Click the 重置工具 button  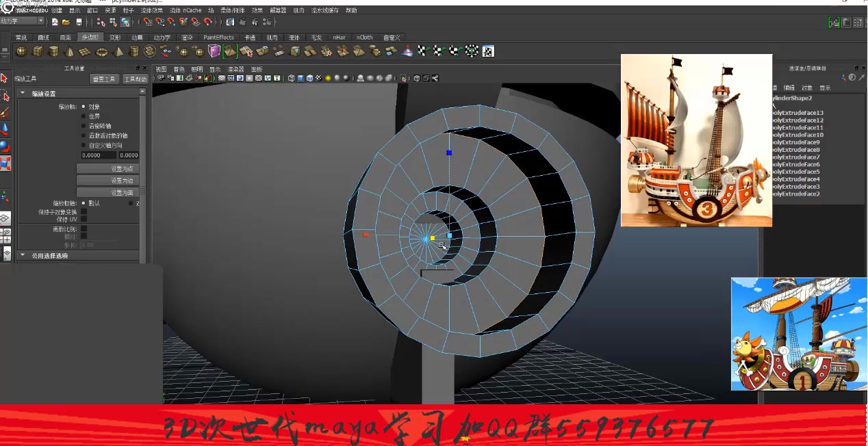coord(104,78)
